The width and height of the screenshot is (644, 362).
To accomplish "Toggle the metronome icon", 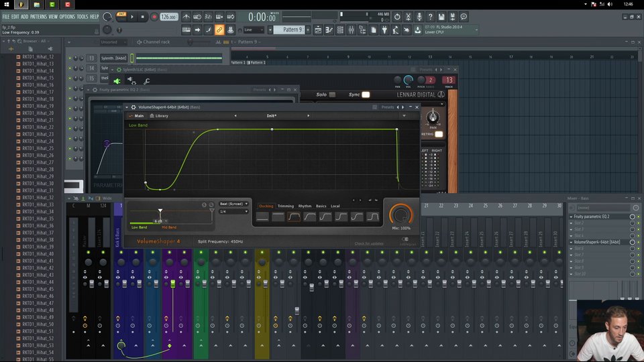I will click(186, 17).
